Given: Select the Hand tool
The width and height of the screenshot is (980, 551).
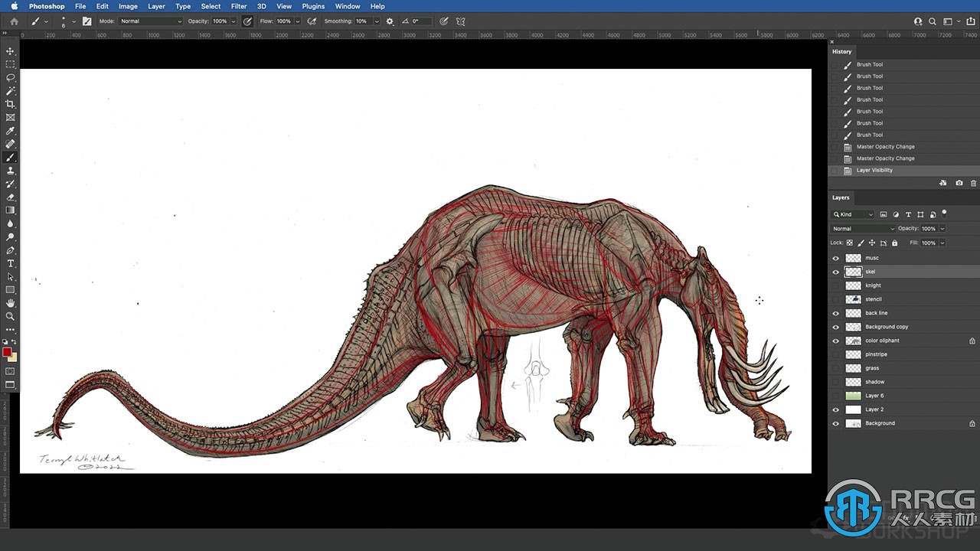Looking at the screenshot, I should [x=10, y=303].
